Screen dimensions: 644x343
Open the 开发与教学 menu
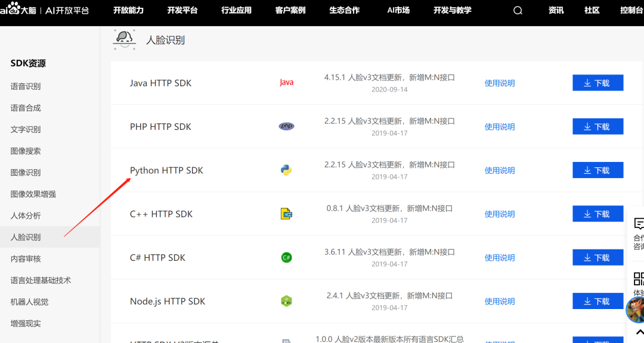[x=452, y=10]
